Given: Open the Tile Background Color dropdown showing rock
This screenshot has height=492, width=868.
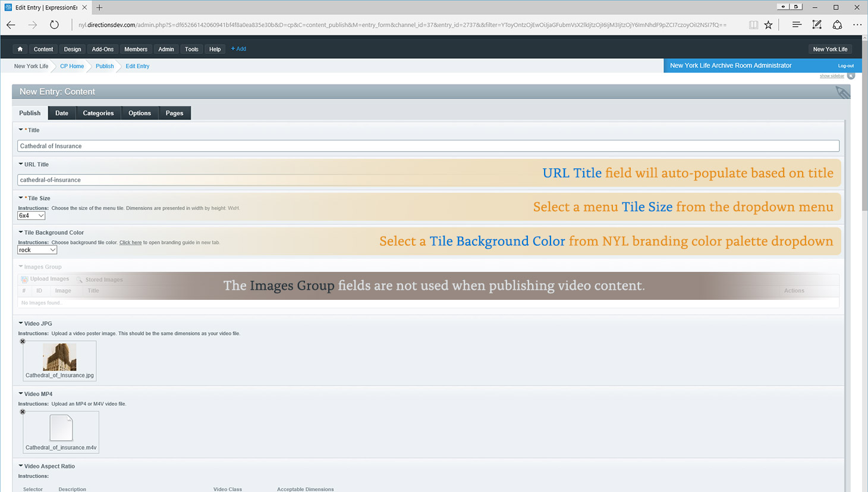Looking at the screenshot, I should click(37, 250).
